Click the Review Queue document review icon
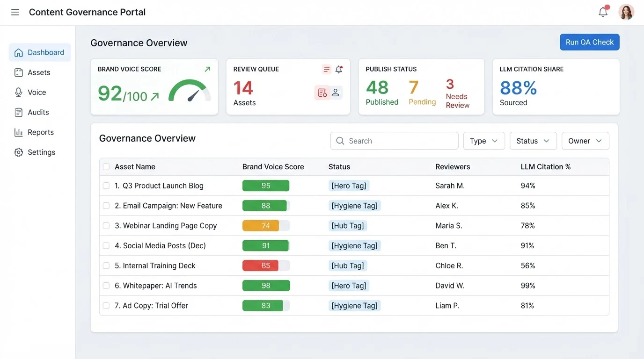644x359 pixels. coord(322,93)
